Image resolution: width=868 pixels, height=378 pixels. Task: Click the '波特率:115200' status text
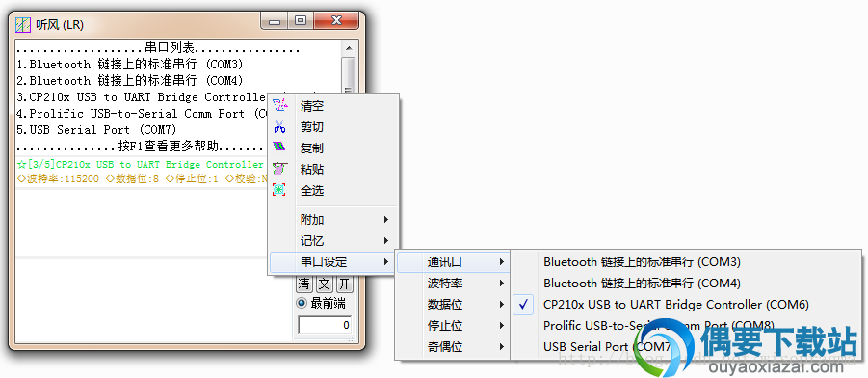pyautogui.click(x=58, y=179)
